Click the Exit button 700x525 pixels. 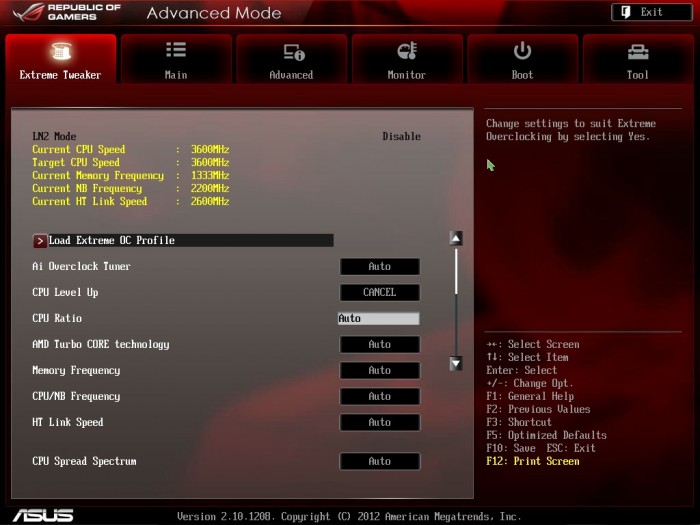[x=651, y=12]
